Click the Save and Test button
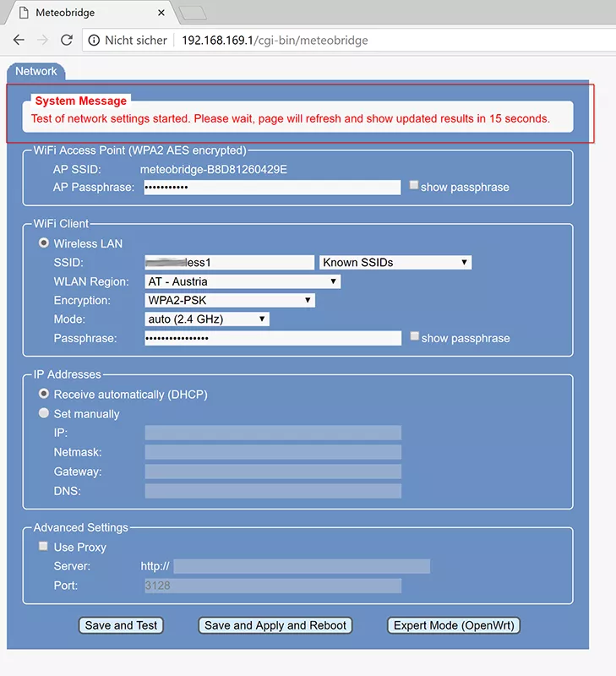 click(x=121, y=625)
